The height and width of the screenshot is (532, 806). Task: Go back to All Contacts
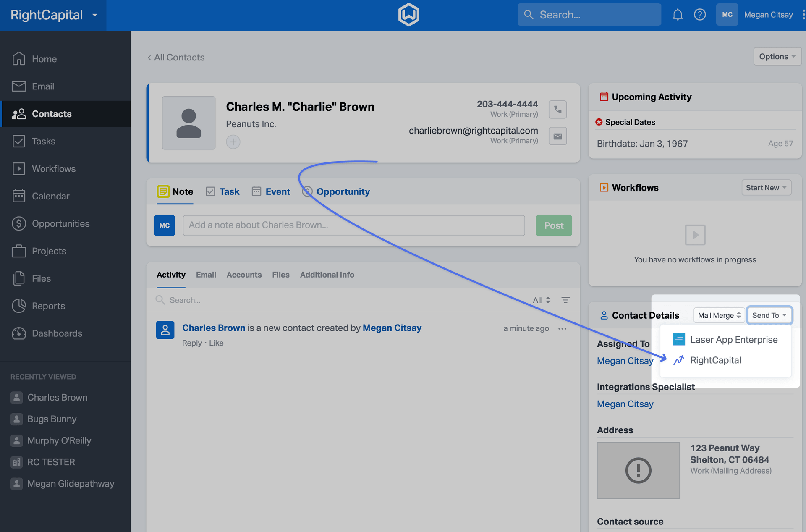pos(176,58)
